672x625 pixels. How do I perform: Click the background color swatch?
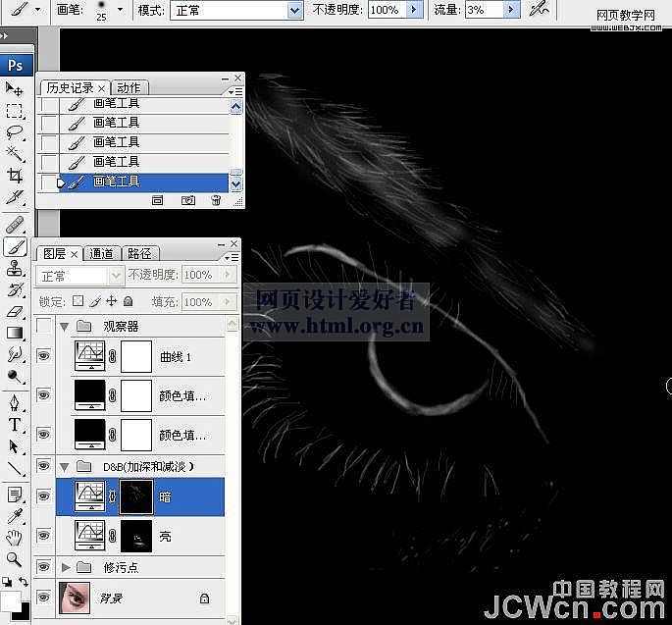coord(24,614)
